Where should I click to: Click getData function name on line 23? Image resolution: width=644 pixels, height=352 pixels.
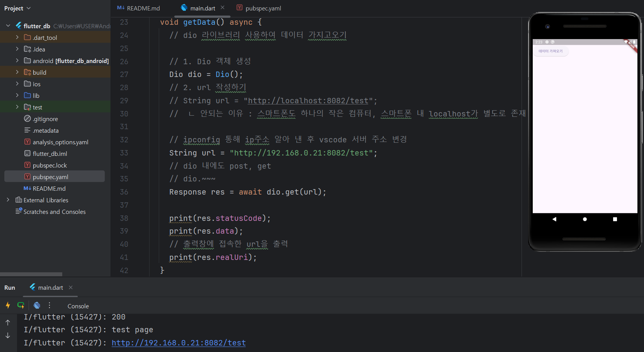tap(199, 22)
